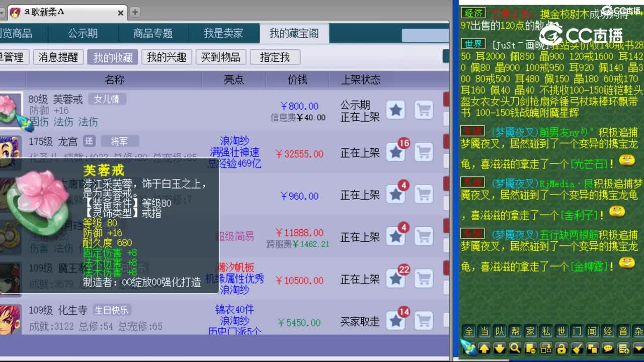644x362 pixels.
Task: Select the 门 faction chat channel
Action: (577, 331)
